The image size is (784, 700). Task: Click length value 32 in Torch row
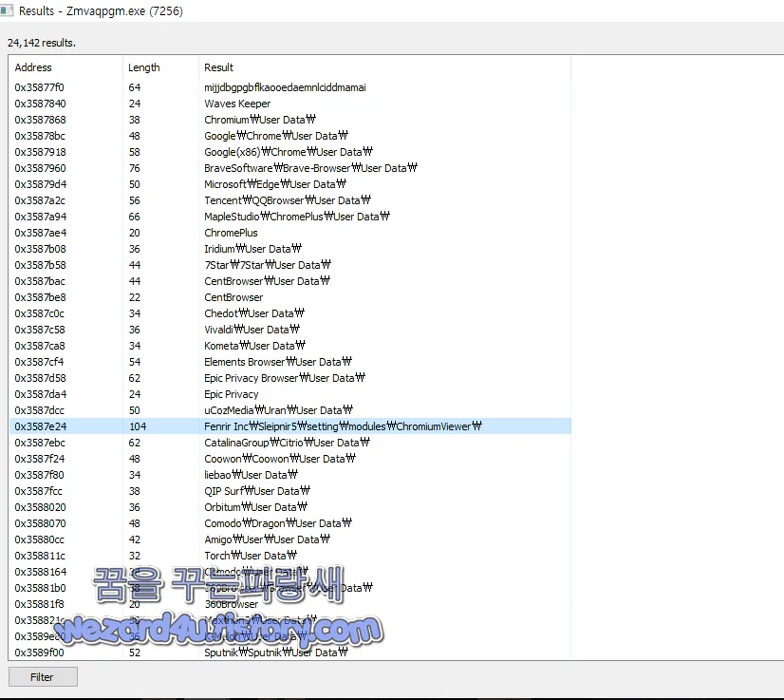click(x=135, y=556)
